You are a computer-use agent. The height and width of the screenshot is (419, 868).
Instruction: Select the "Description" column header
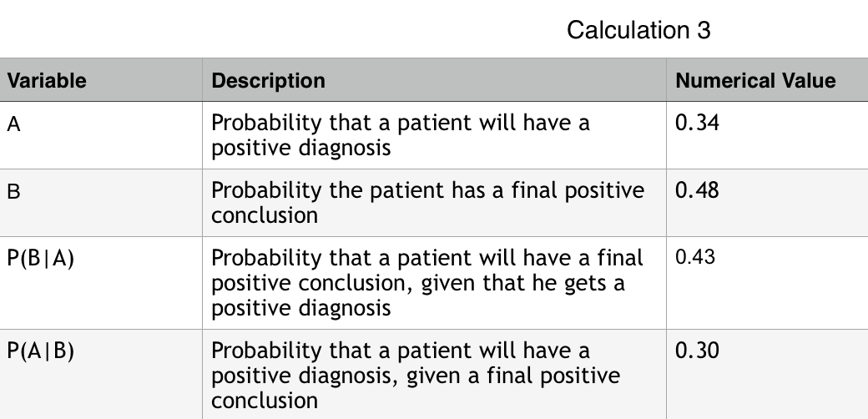(268, 81)
